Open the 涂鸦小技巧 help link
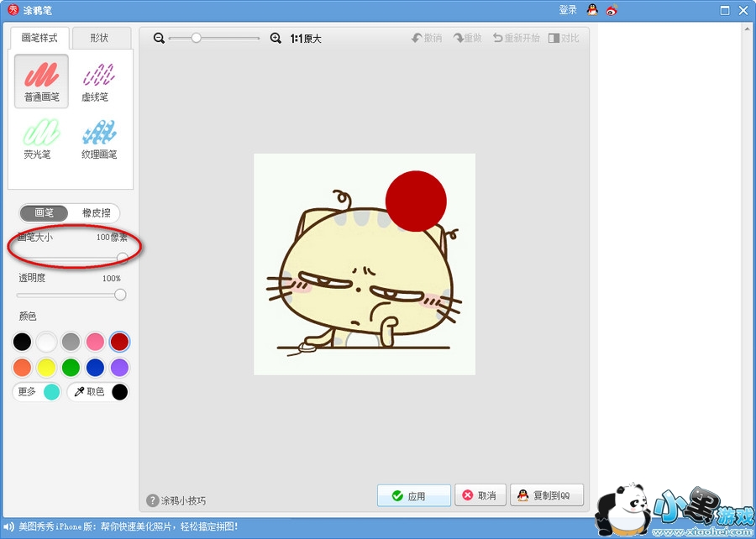This screenshot has width=756, height=539. click(175, 500)
